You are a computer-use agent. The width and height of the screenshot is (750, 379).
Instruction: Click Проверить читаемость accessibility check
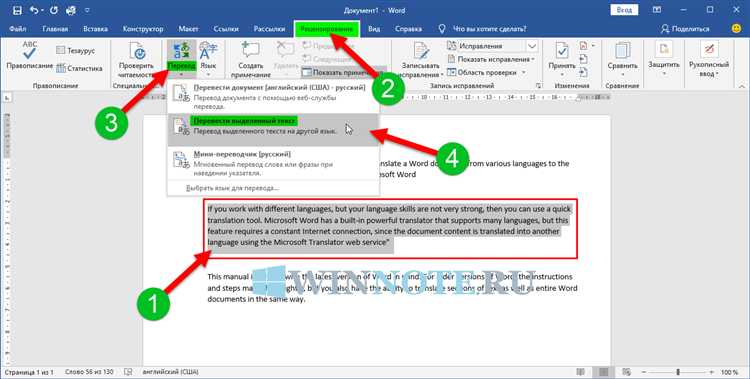pyautogui.click(x=136, y=60)
